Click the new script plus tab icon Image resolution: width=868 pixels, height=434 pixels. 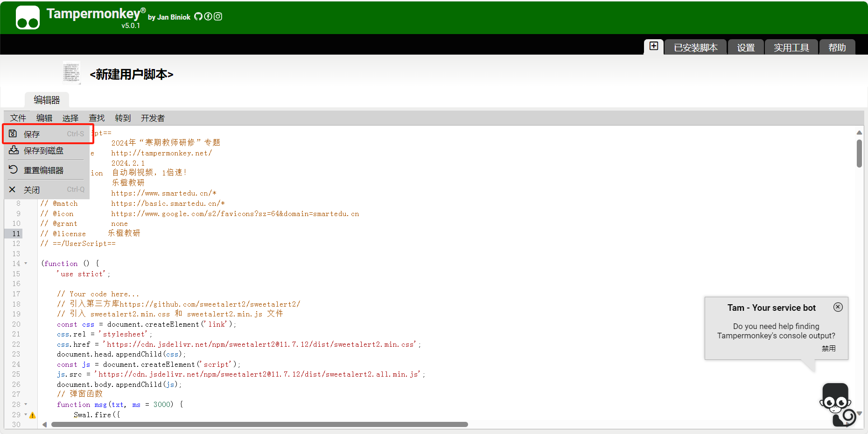coord(654,46)
